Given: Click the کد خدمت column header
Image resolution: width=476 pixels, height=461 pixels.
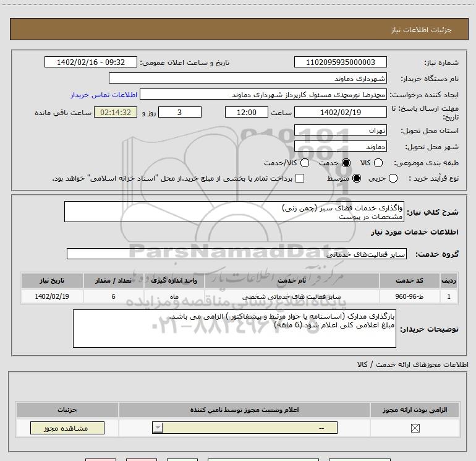Looking at the screenshot, I should (x=409, y=280).
